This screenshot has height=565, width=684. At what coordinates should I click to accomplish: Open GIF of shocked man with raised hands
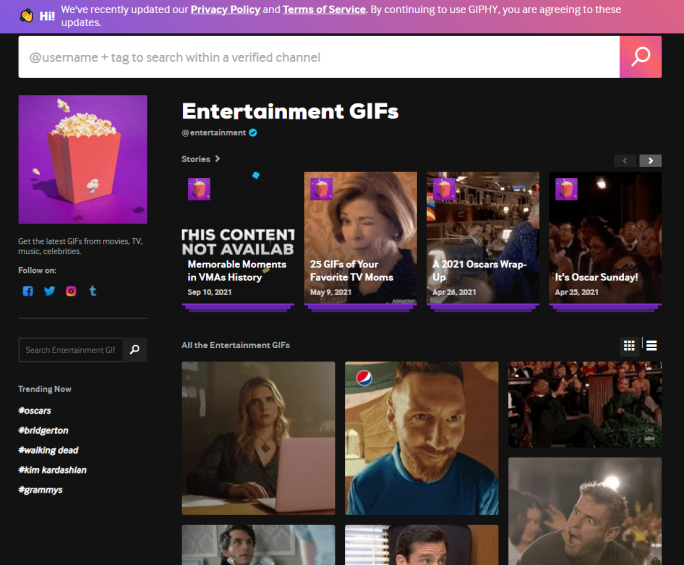click(585, 511)
